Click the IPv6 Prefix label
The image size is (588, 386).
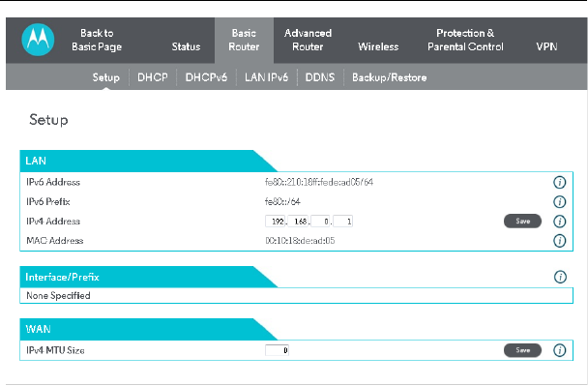[x=48, y=202]
